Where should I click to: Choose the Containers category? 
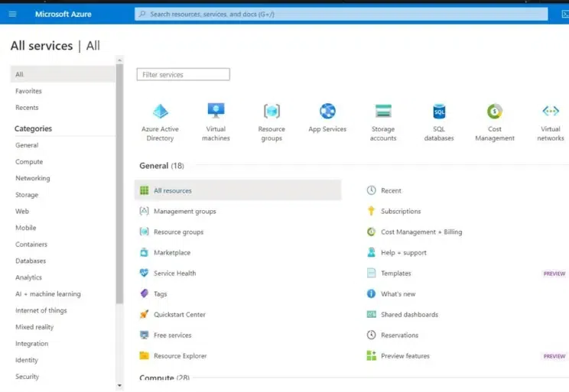pyautogui.click(x=31, y=245)
